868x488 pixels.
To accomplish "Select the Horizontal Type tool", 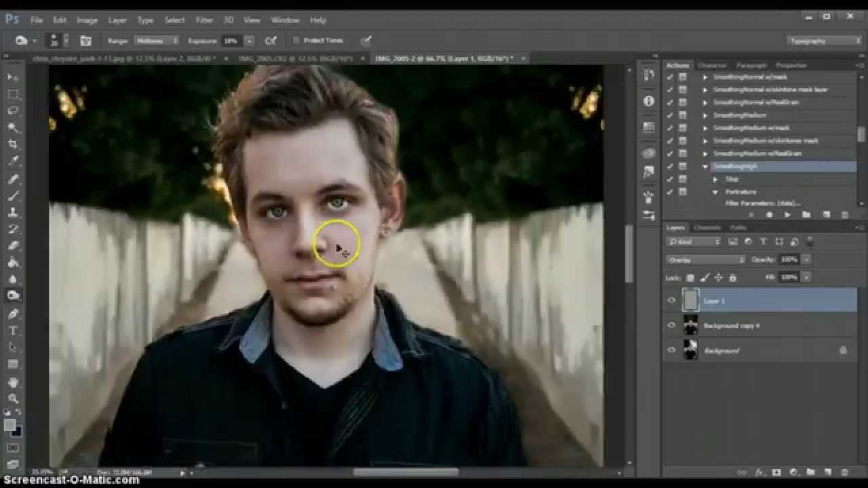I will coord(14,331).
